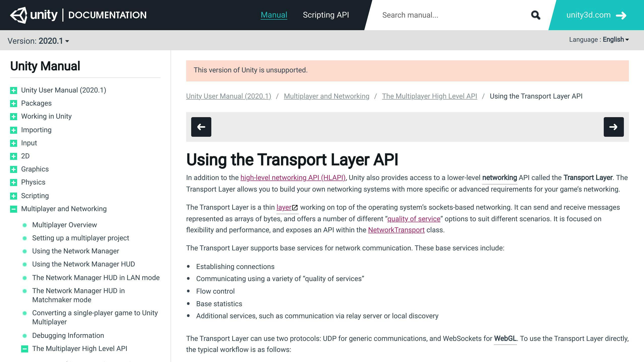The width and height of the screenshot is (644, 362).
Task: Navigate back using the left arrow button
Action: [x=201, y=127]
